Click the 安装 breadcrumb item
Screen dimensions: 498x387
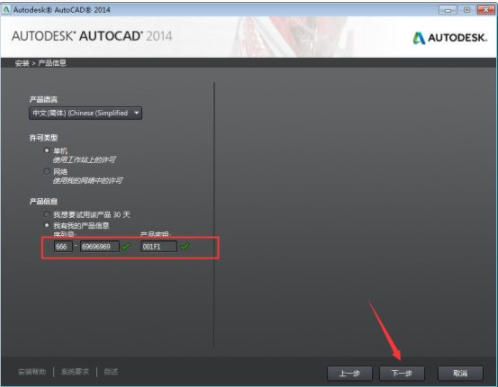(22, 63)
